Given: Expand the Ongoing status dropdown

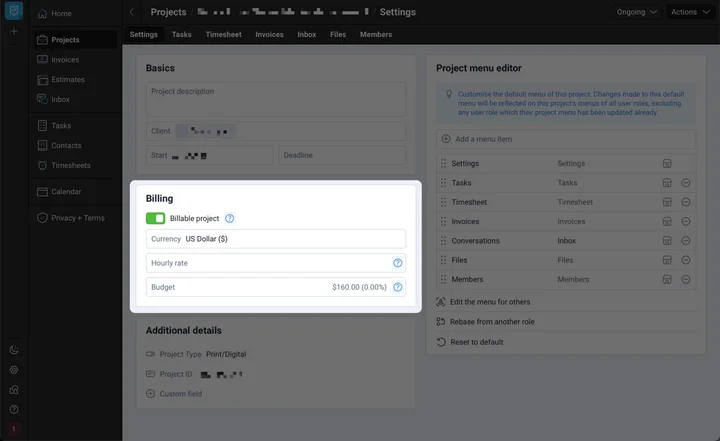Looking at the screenshot, I should pos(638,12).
